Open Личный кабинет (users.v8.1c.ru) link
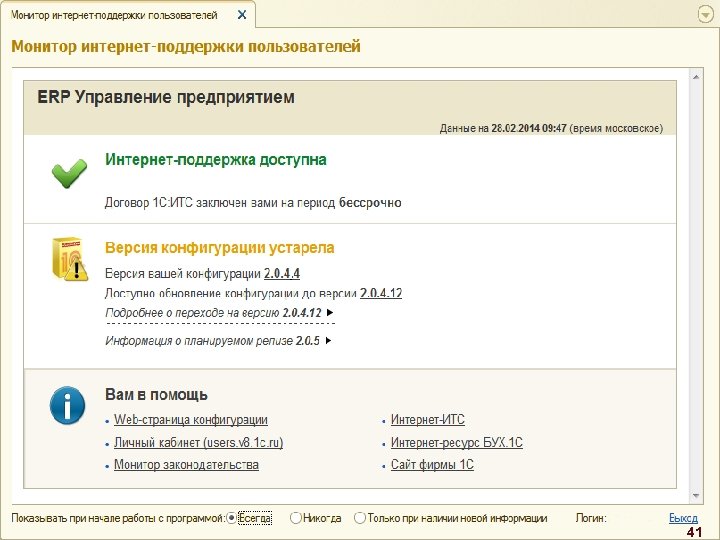 198,443
